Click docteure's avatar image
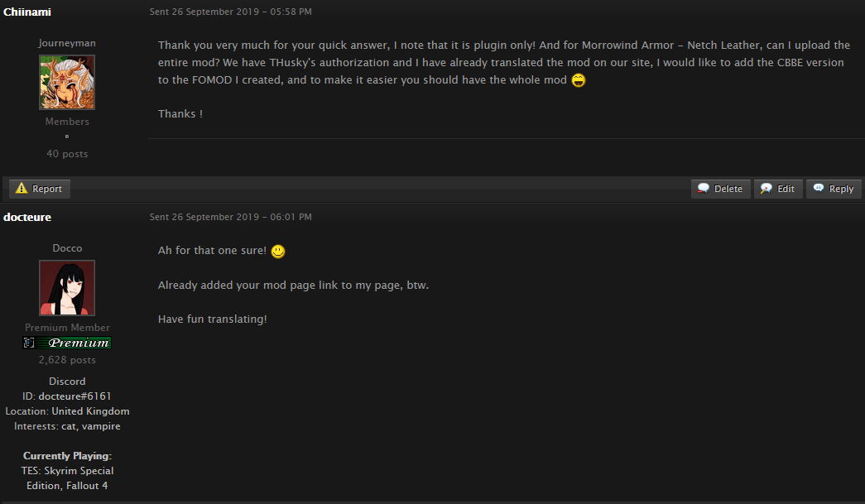Image resolution: width=865 pixels, height=504 pixels. click(x=67, y=288)
